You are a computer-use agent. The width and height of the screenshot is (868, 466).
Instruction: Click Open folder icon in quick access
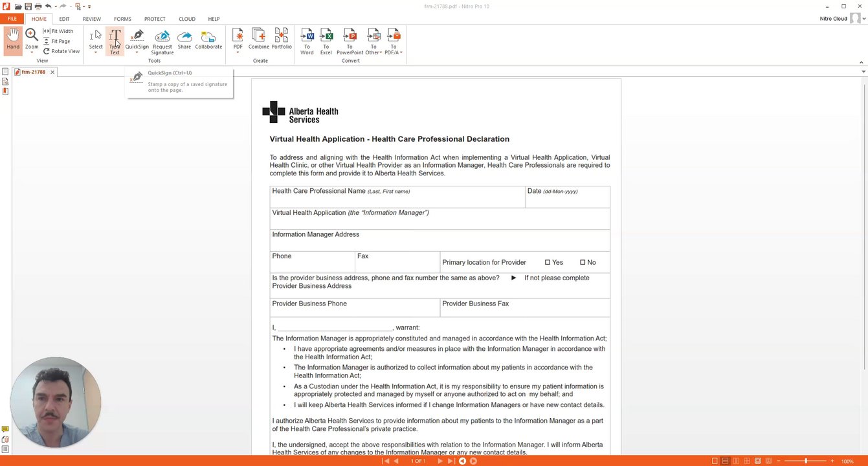[x=18, y=6]
